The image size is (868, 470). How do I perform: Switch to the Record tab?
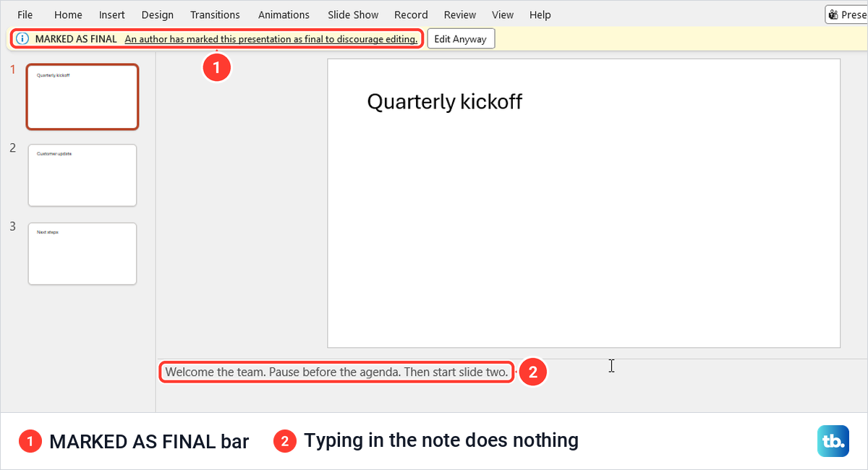tap(411, 14)
